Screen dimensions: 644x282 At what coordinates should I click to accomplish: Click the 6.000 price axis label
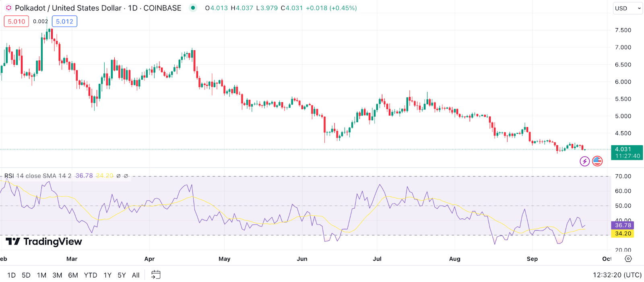click(623, 82)
